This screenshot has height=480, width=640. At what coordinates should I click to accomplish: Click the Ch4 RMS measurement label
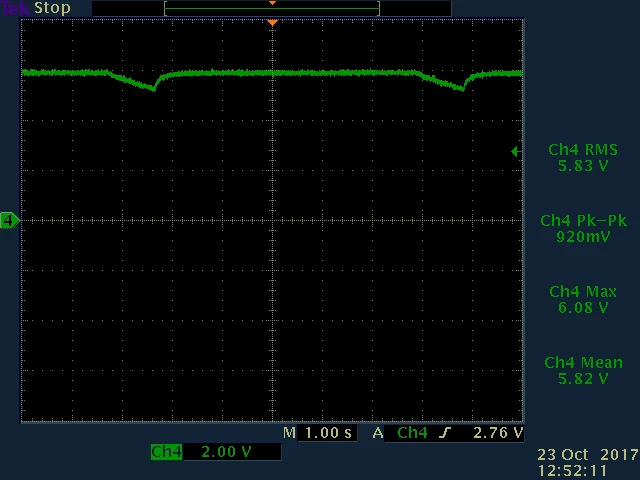583,150
